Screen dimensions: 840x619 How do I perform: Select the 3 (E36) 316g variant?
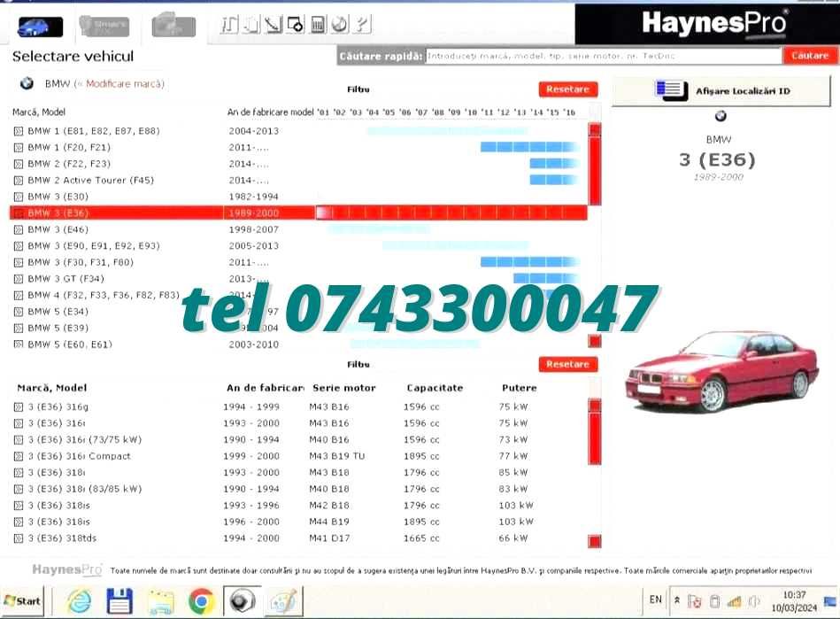point(58,406)
